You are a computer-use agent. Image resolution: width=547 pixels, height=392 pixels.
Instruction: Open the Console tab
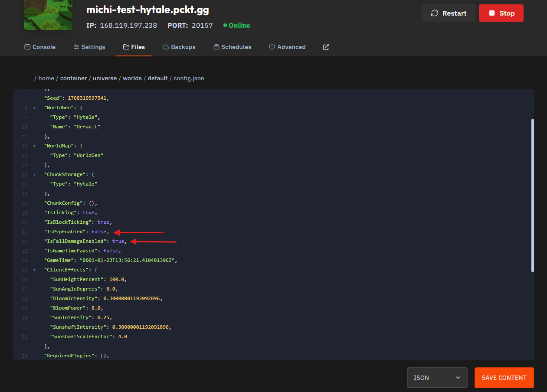[x=40, y=47]
